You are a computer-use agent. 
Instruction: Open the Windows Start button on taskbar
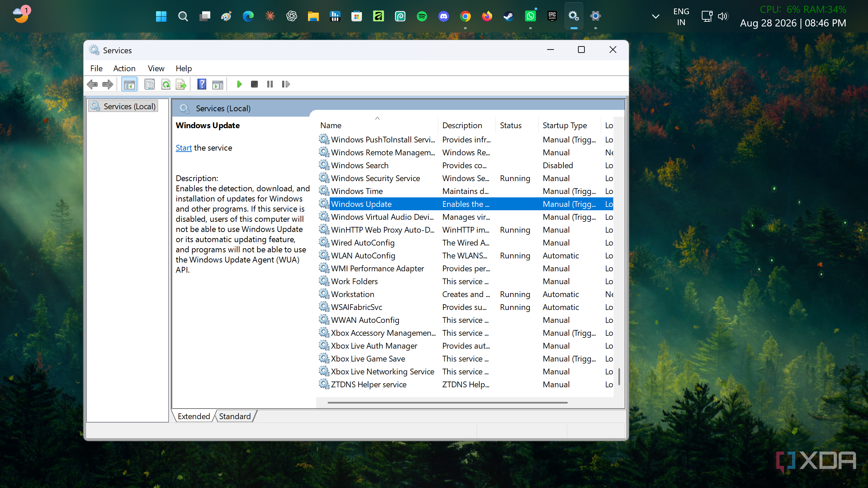coord(161,16)
